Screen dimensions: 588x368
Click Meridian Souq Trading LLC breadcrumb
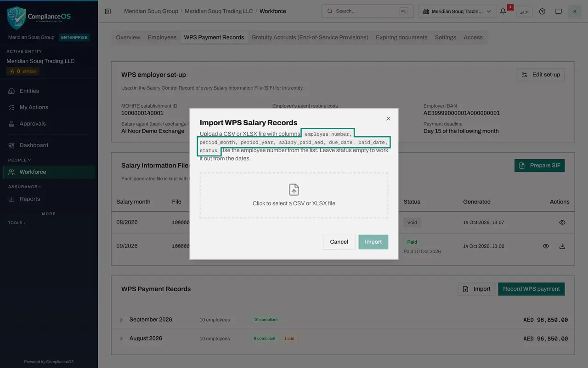219,11
